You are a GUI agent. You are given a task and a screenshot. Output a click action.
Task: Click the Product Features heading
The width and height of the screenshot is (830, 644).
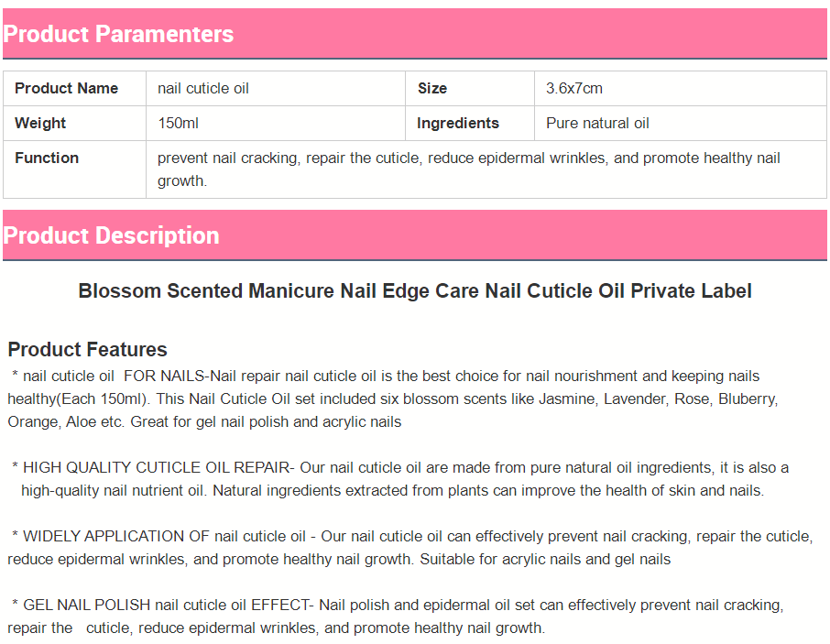pyautogui.click(x=88, y=349)
